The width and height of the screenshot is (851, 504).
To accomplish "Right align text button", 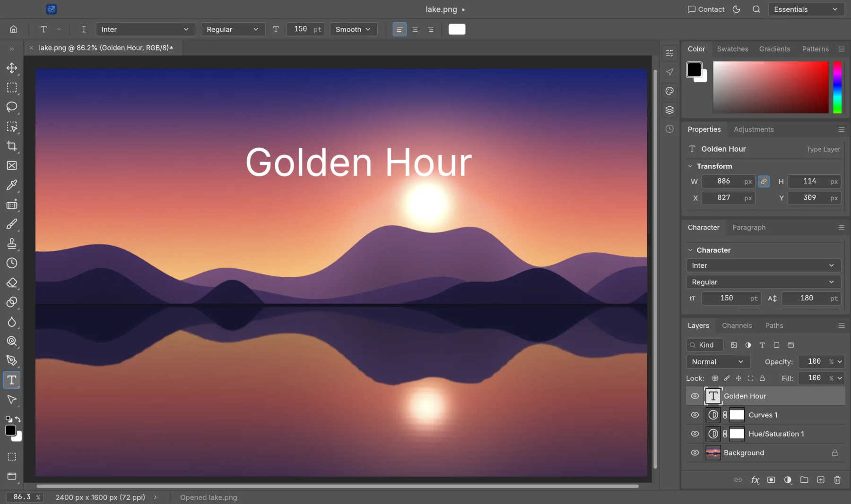I will pyautogui.click(x=431, y=29).
